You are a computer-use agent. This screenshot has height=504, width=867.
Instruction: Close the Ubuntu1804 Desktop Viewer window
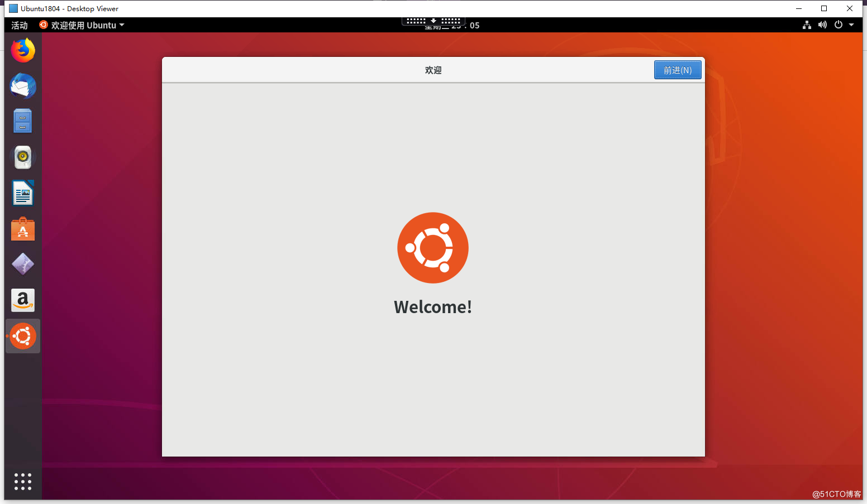click(x=850, y=8)
